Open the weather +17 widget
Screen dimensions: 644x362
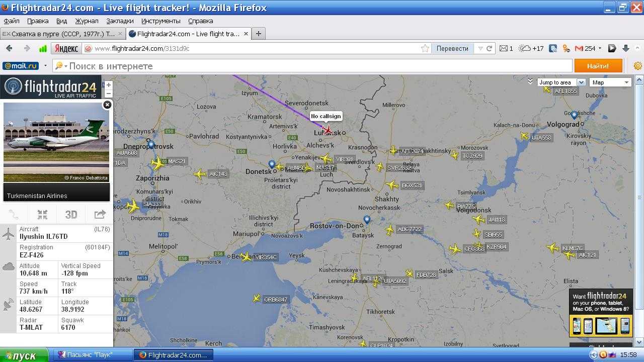click(x=531, y=48)
